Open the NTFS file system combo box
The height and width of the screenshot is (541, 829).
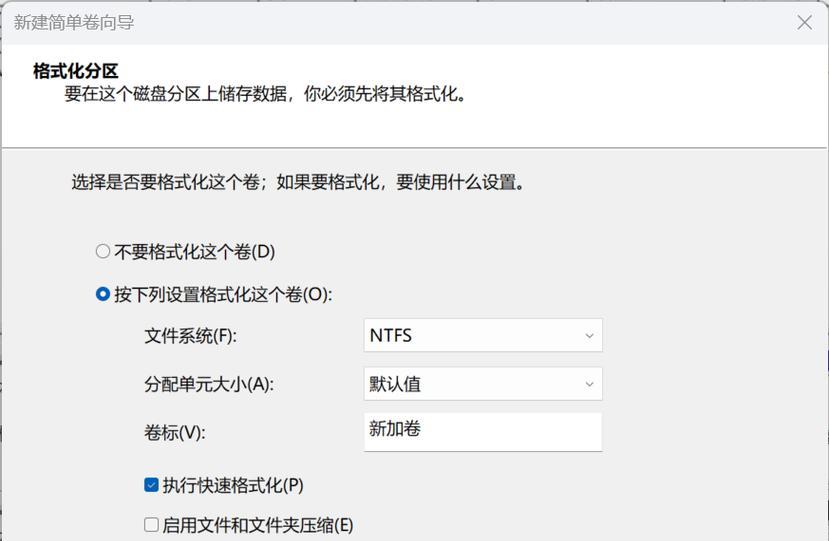pos(483,335)
